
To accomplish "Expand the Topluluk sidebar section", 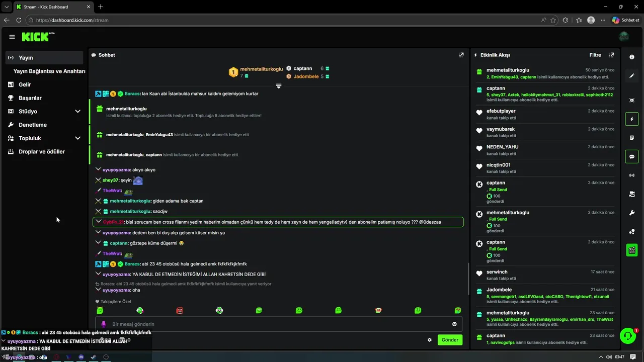I will coord(77,138).
